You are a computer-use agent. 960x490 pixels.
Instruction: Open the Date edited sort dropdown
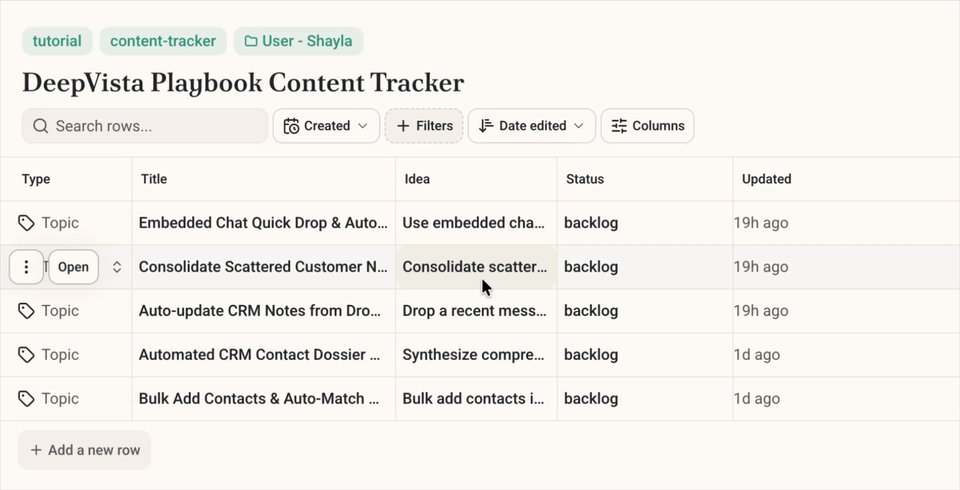tap(531, 126)
